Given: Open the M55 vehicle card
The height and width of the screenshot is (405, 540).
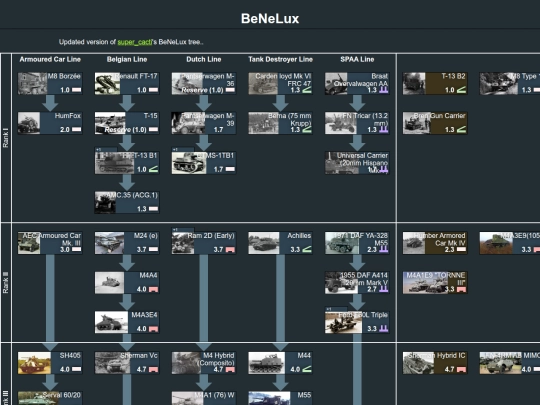Looking at the screenshot, I should coord(281,398).
